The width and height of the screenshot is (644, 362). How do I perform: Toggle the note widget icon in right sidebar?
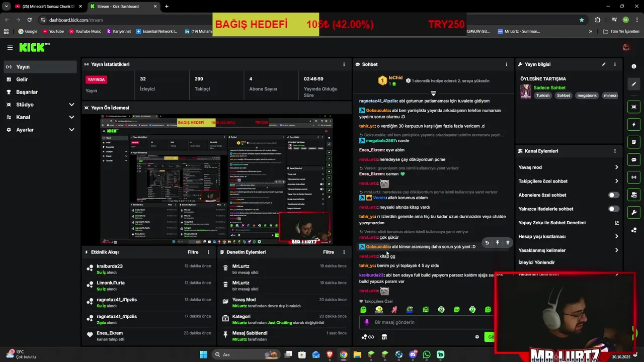tap(634, 142)
